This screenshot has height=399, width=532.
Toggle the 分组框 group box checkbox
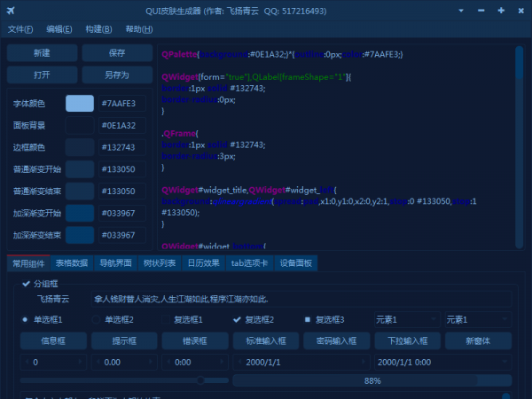(25, 284)
